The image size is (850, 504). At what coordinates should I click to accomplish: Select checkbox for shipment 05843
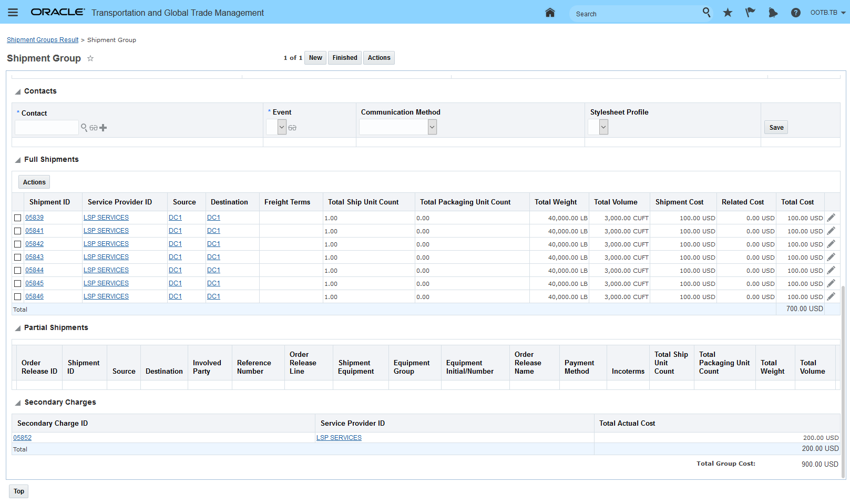click(x=18, y=257)
